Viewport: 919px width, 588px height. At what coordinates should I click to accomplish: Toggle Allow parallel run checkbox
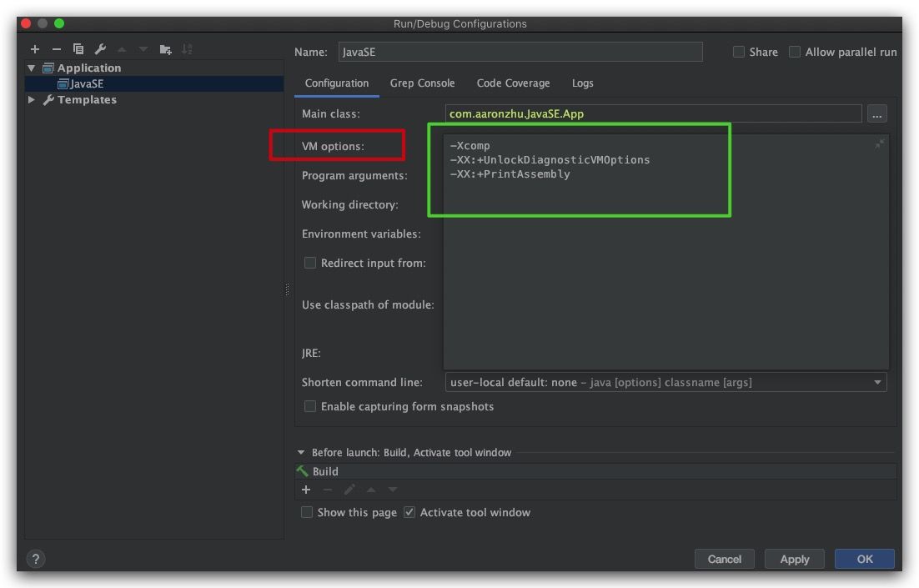(795, 52)
